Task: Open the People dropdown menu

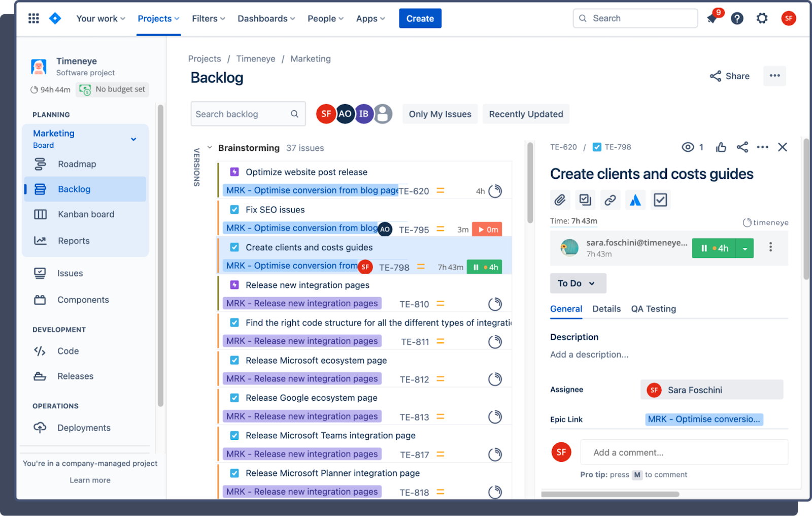Action: 325,18
